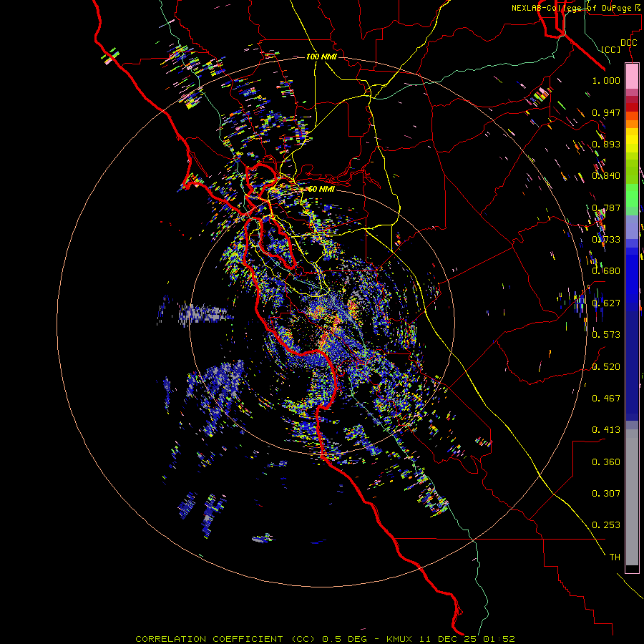This screenshot has height=644, width=644.
Task: Click the DCC label above the color scale
Action: click(x=628, y=42)
